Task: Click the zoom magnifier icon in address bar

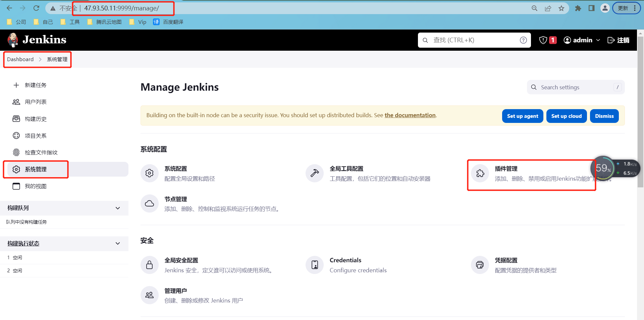Action: pos(534,8)
